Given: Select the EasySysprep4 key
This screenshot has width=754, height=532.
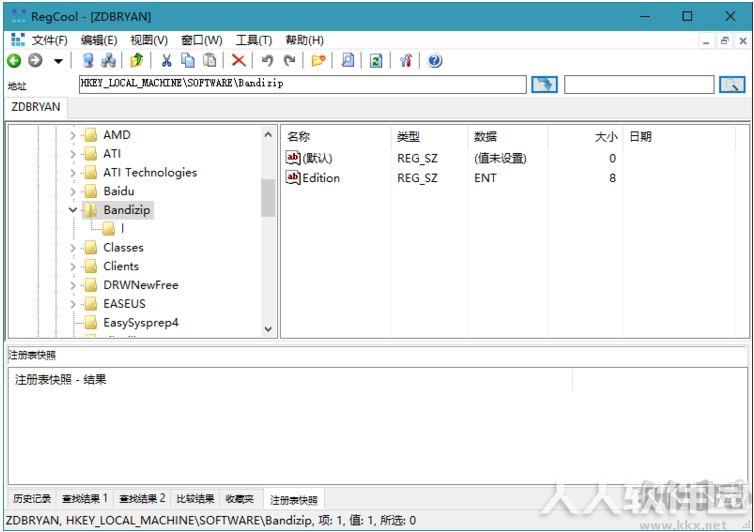Looking at the screenshot, I should (x=132, y=323).
